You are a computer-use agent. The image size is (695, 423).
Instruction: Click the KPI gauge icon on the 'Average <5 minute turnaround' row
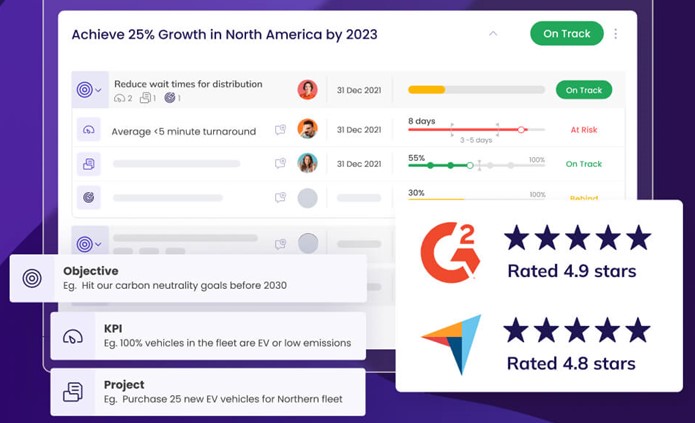pyautogui.click(x=89, y=130)
